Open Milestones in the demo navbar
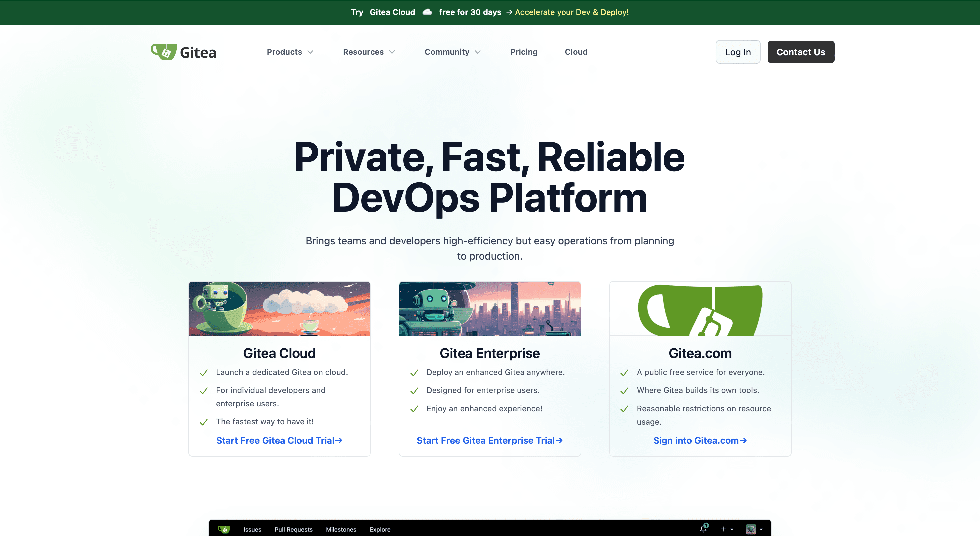980x536 pixels. pyautogui.click(x=341, y=529)
